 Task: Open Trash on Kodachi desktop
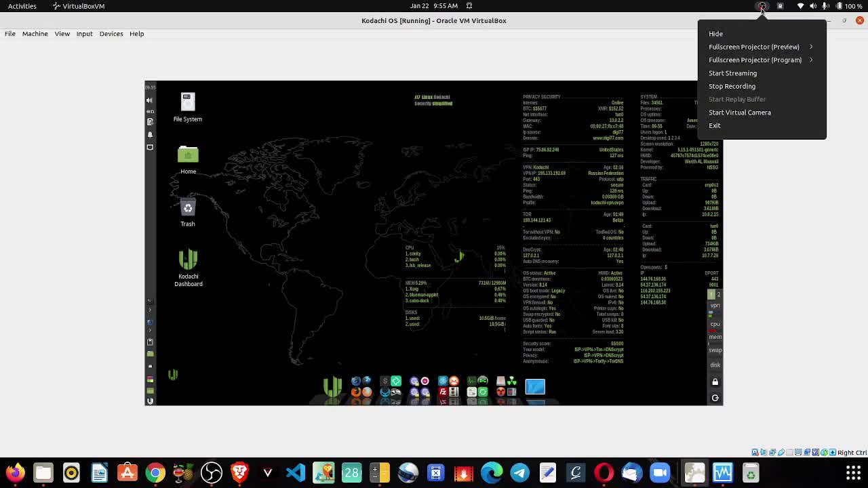tap(188, 212)
